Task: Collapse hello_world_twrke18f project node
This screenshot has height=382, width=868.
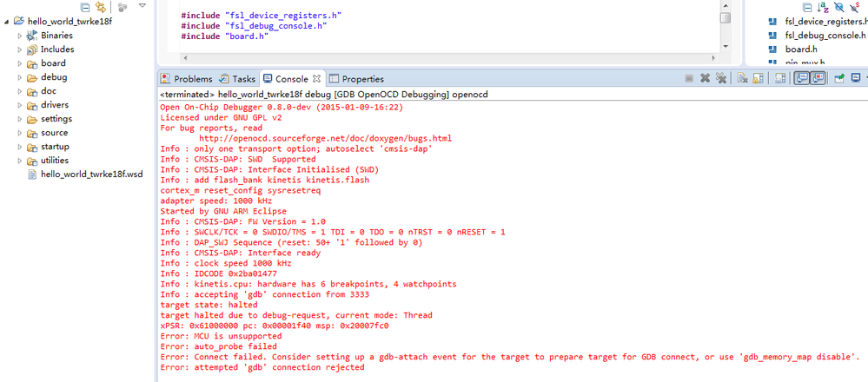Action: point(6,21)
